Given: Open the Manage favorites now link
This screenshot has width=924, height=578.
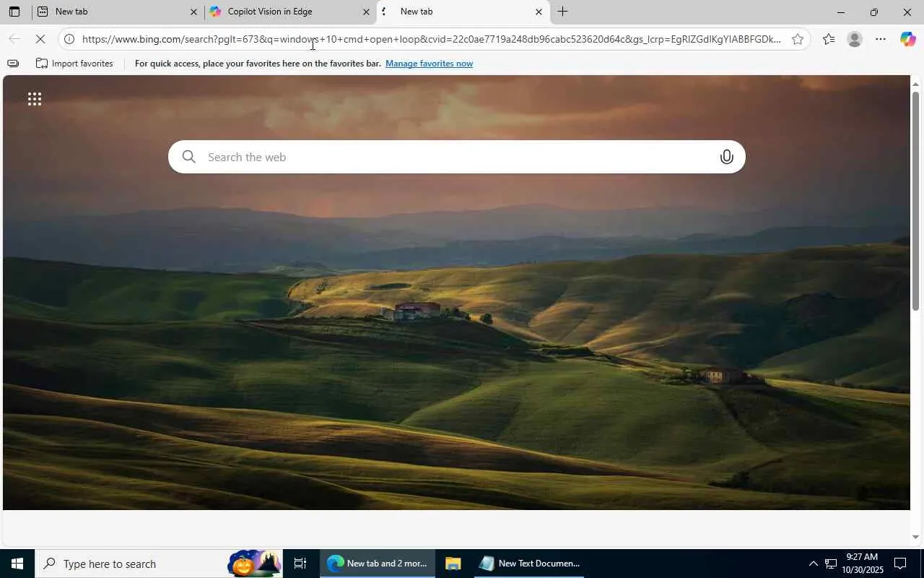Looking at the screenshot, I should (x=429, y=64).
